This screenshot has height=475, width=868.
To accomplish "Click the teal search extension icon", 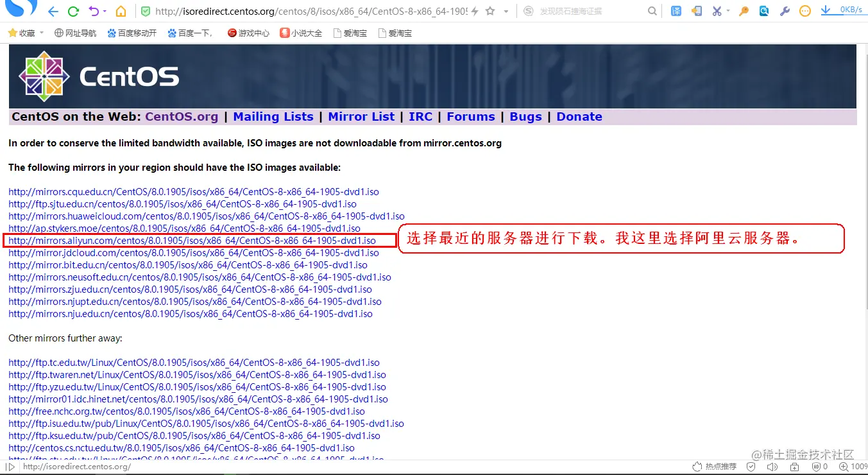I will coord(764,11).
